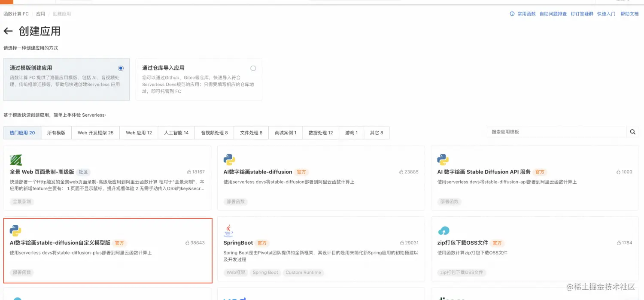Screen dimensions: 644x300
Task: Show the 商城案例 1 tab
Action: [286, 133]
